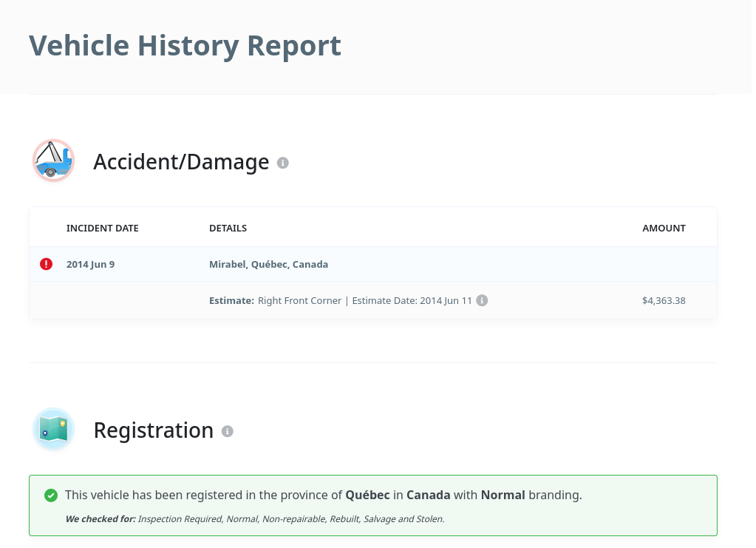Click the Mirabel, Québec, Canada location
The image size is (756, 548).
(268, 264)
